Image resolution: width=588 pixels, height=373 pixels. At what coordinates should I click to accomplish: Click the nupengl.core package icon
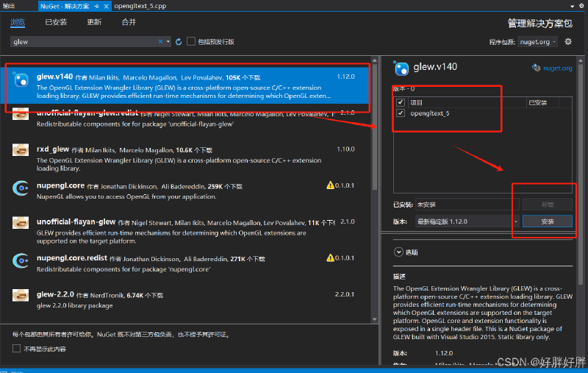21,188
